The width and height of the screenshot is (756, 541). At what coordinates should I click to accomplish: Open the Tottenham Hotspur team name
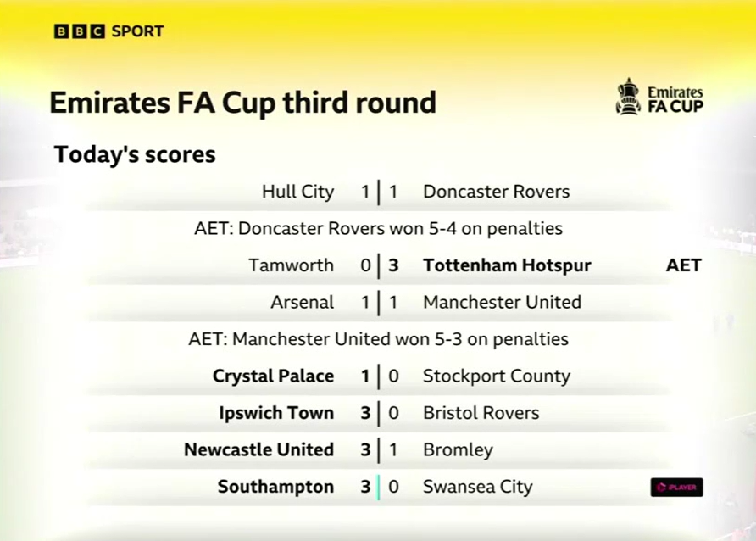coord(507,265)
